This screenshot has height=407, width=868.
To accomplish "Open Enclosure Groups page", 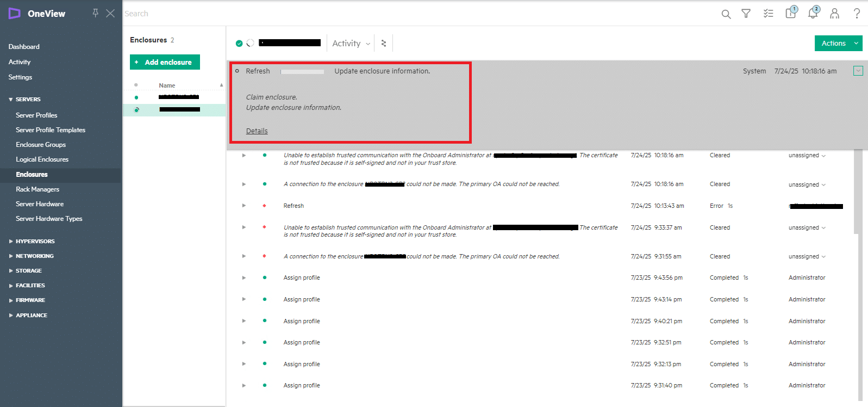I will [41, 145].
